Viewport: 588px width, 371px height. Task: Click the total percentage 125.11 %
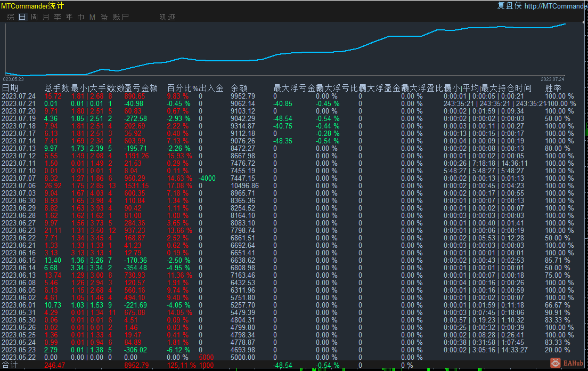click(x=182, y=365)
